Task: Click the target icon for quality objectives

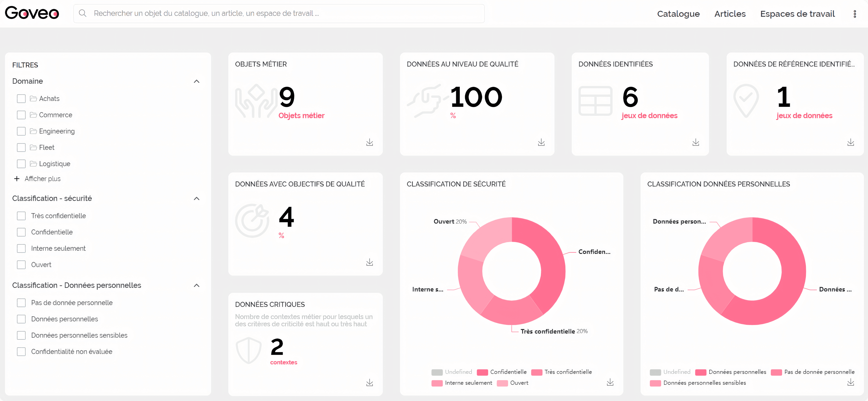Action: (x=252, y=221)
